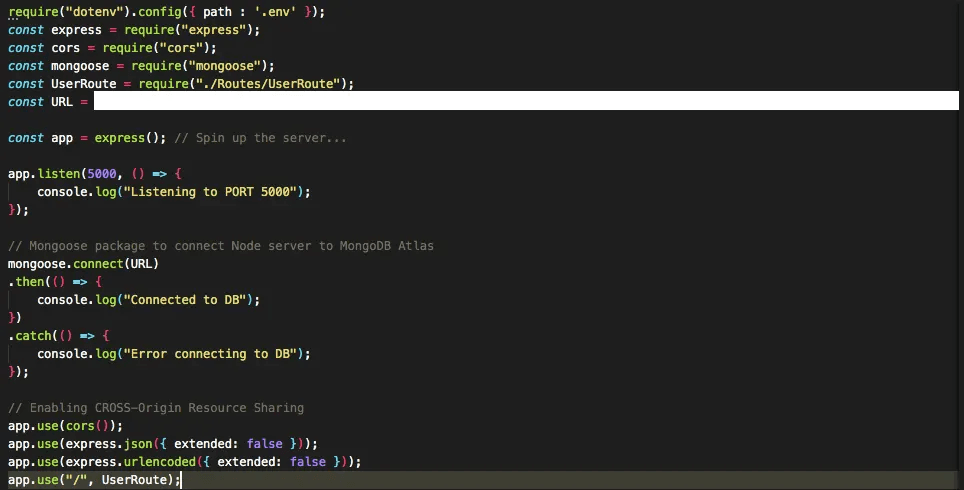Click the CROSS-Origin Resource Sharing comment
The height and width of the screenshot is (490, 964).
tap(170, 408)
